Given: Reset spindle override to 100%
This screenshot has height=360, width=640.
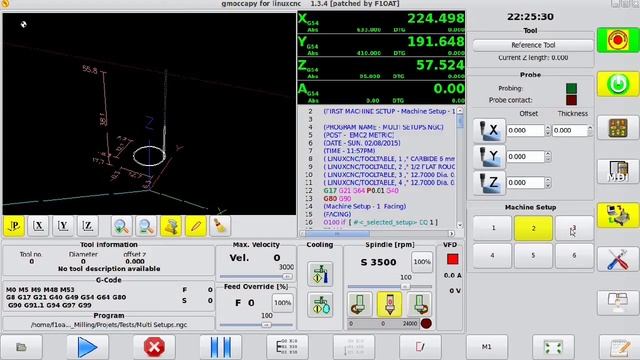Looking at the screenshot, I should pyautogui.click(x=422, y=262).
